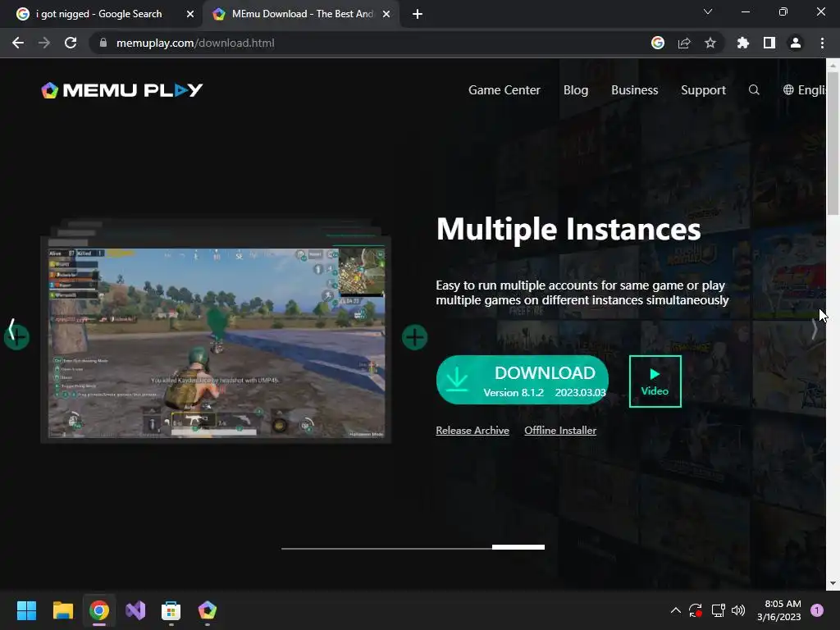
Task: Go to previous carousel slide arrow
Action: (11, 329)
